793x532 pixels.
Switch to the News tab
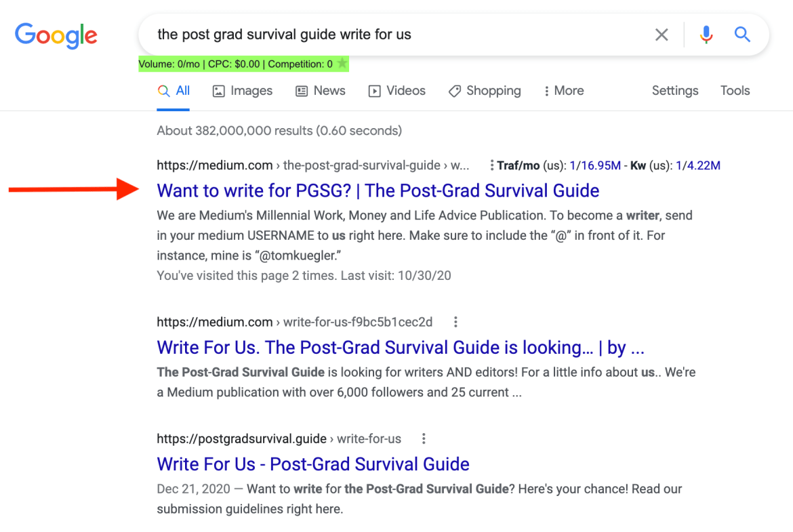321,91
